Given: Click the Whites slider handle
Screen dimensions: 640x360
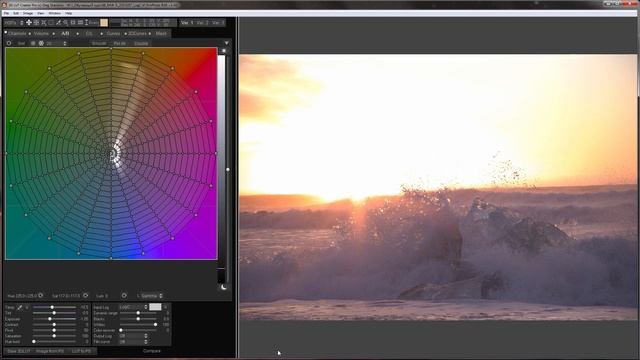Looking at the screenshot, I should (155, 324).
